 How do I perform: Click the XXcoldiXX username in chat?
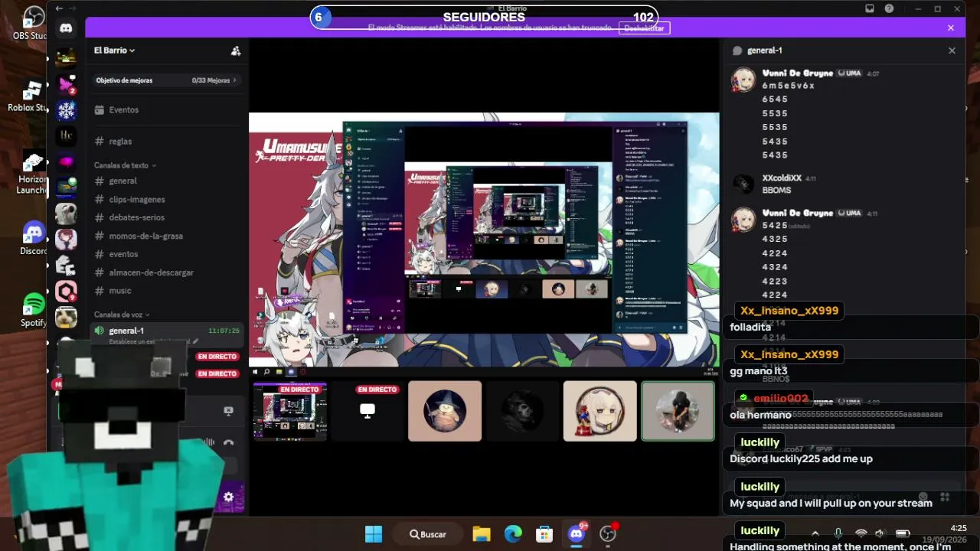pyautogui.click(x=782, y=178)
